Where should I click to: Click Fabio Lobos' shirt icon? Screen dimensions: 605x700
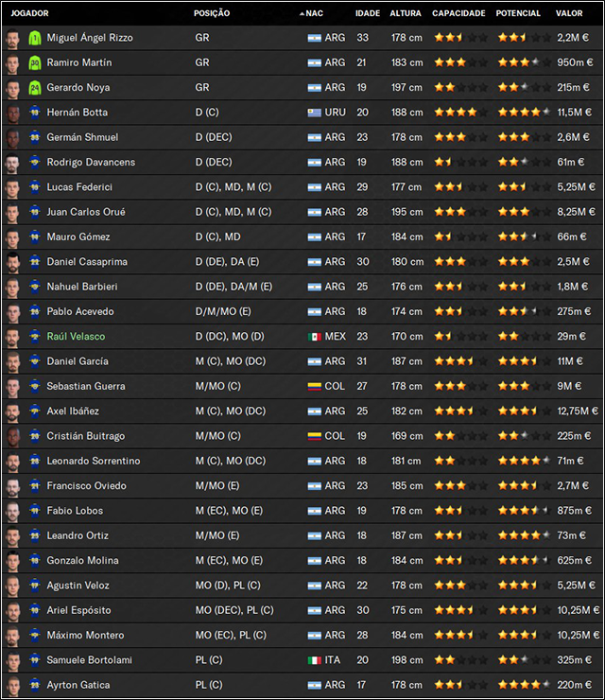point(35,511)
